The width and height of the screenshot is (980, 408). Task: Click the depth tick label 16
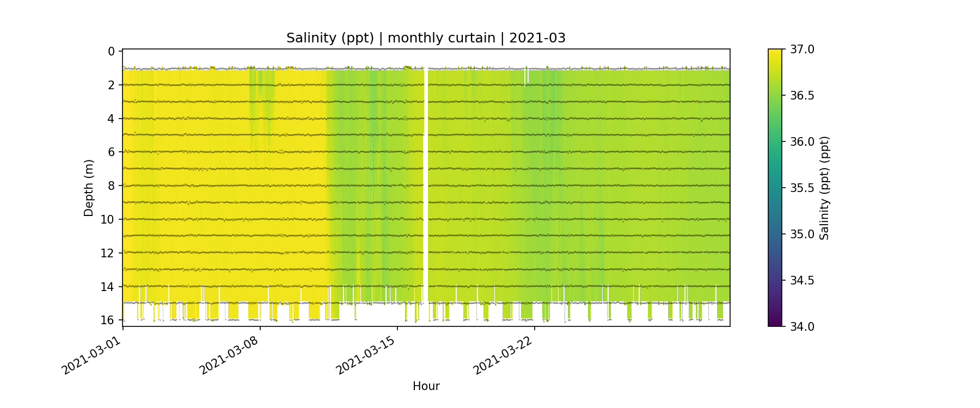pos(108,320)
